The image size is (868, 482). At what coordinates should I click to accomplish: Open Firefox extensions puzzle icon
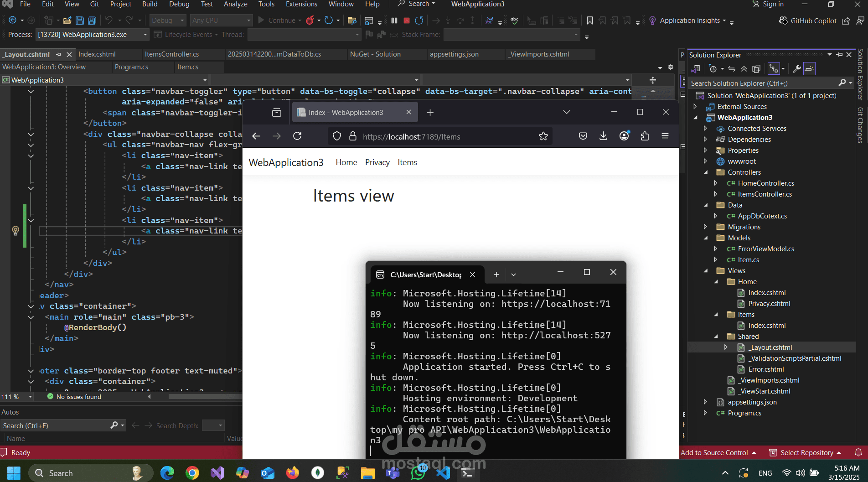click(x=645, y=136)
